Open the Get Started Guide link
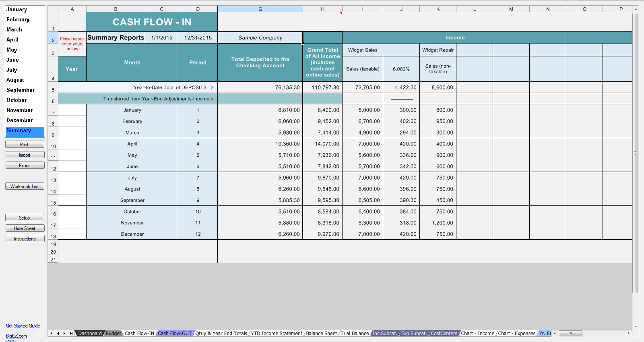Screen dimensions: 644x342 [x=23, y=326]
